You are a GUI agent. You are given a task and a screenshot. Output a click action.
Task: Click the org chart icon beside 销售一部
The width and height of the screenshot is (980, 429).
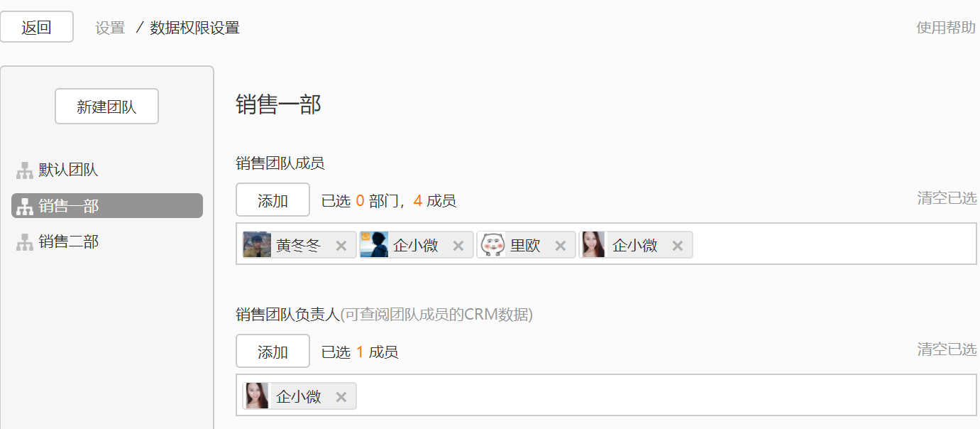[25, 206]
